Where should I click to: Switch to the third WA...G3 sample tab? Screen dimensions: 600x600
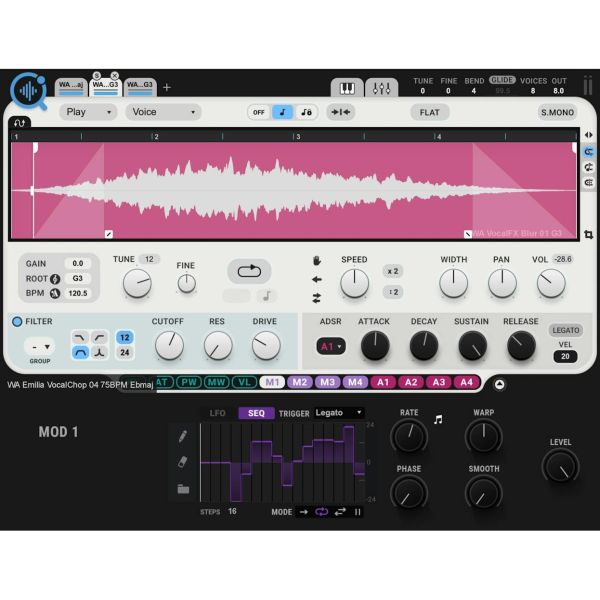[x=140, y=87]
